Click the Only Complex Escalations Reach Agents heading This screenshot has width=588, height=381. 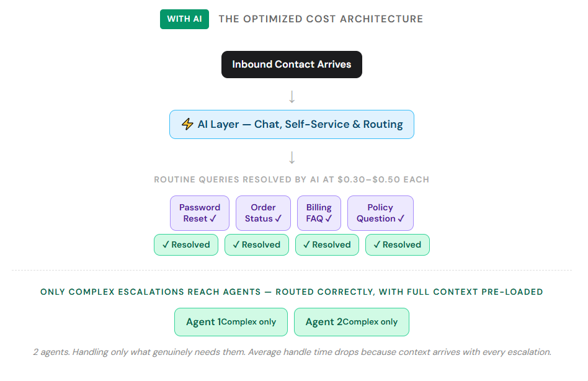tap(292, 292)
